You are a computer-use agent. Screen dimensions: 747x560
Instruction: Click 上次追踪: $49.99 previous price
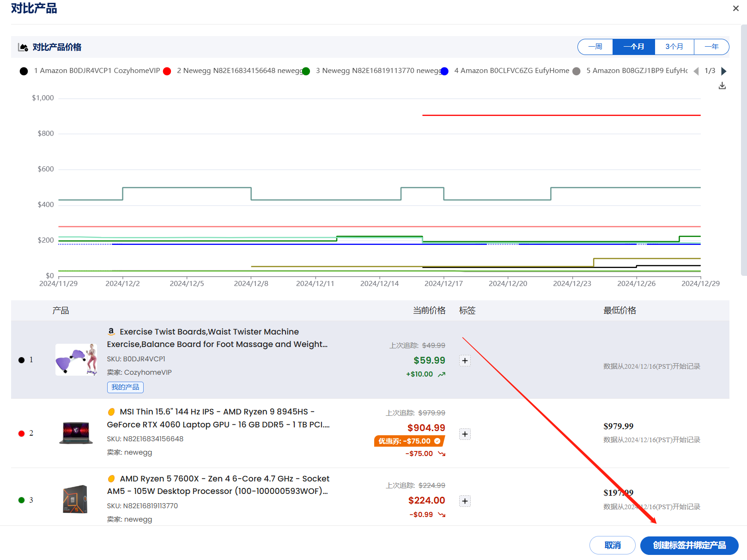417,346
